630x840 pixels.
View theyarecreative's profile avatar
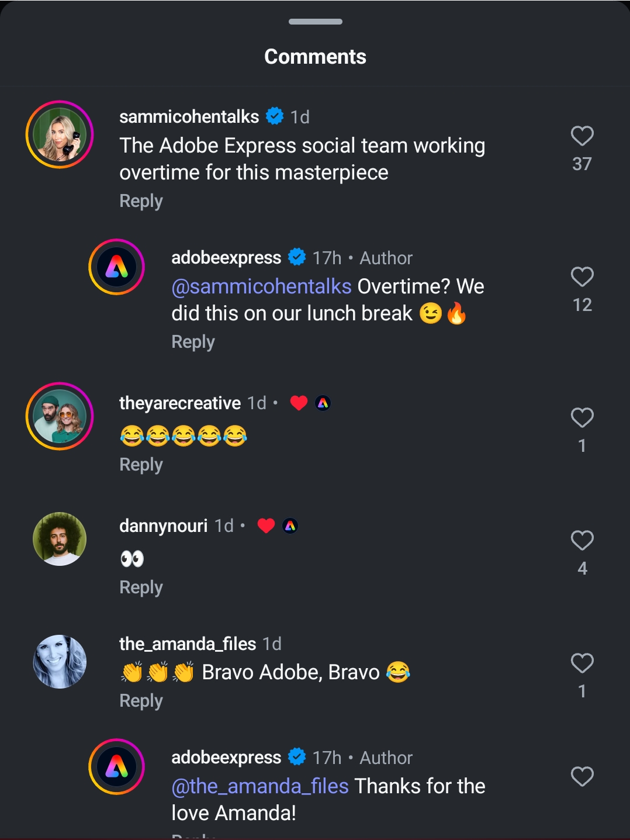click(60, 416)
